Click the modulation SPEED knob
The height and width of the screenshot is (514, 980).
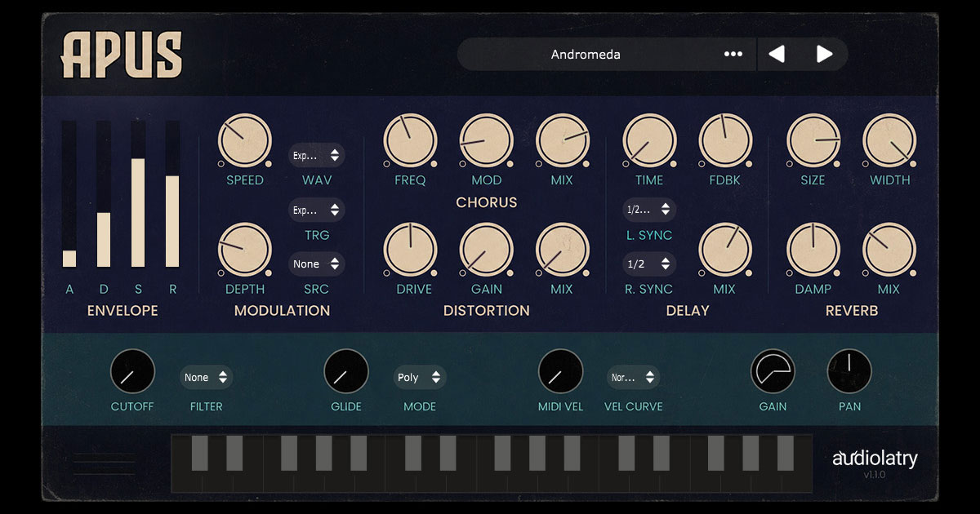click(x=244, y=140)
